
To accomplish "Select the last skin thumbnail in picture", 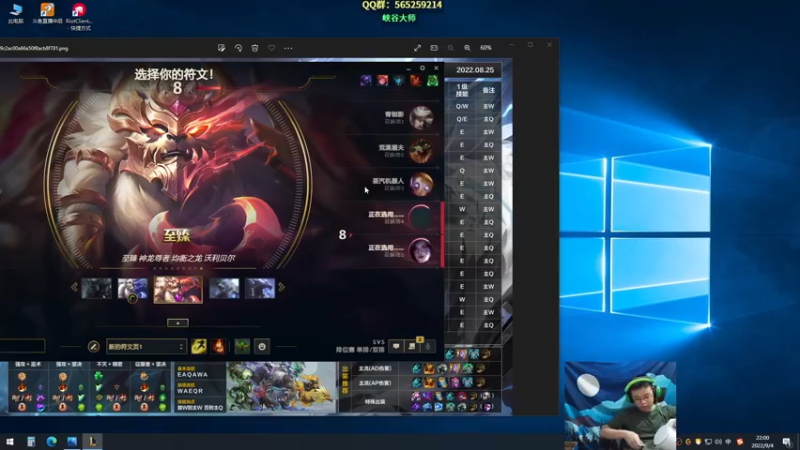I will click(260, 289).
